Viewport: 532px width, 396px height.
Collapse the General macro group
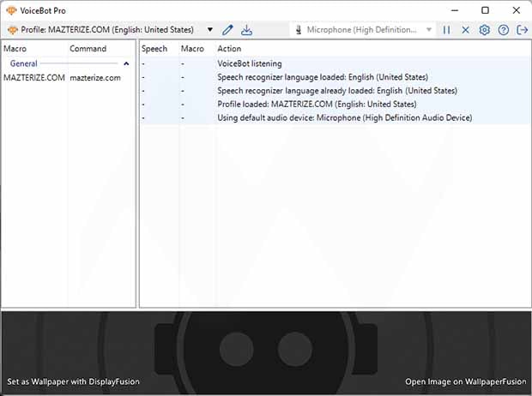(x=126, y=63)
